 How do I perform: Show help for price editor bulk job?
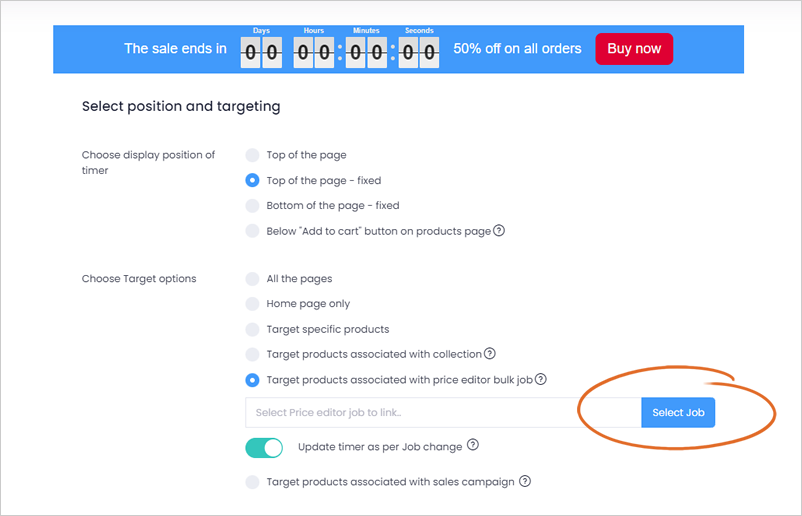tap(541, 379)
